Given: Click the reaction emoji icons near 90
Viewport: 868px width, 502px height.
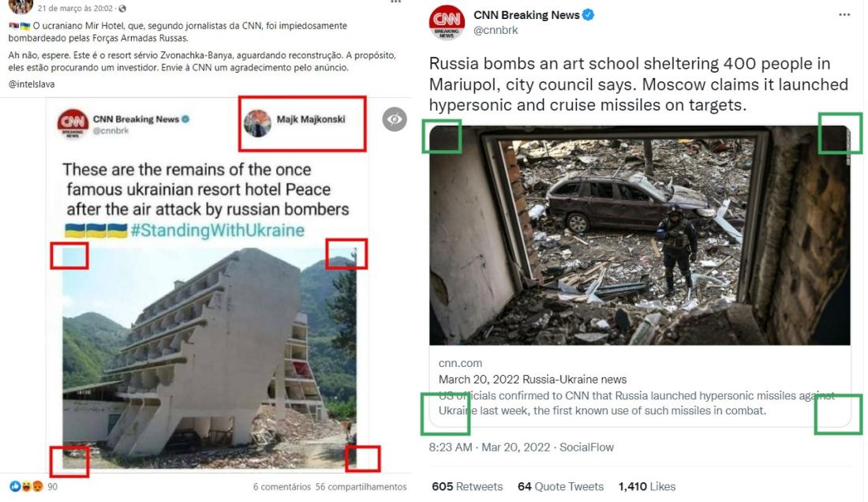Looking at the screenshot, I should click(x=26, y=486).
